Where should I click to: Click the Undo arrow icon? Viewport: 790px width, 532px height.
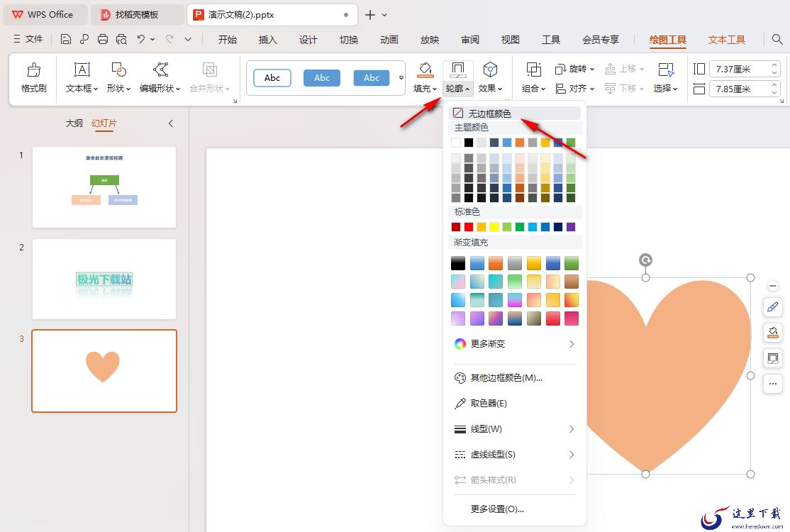141,39
